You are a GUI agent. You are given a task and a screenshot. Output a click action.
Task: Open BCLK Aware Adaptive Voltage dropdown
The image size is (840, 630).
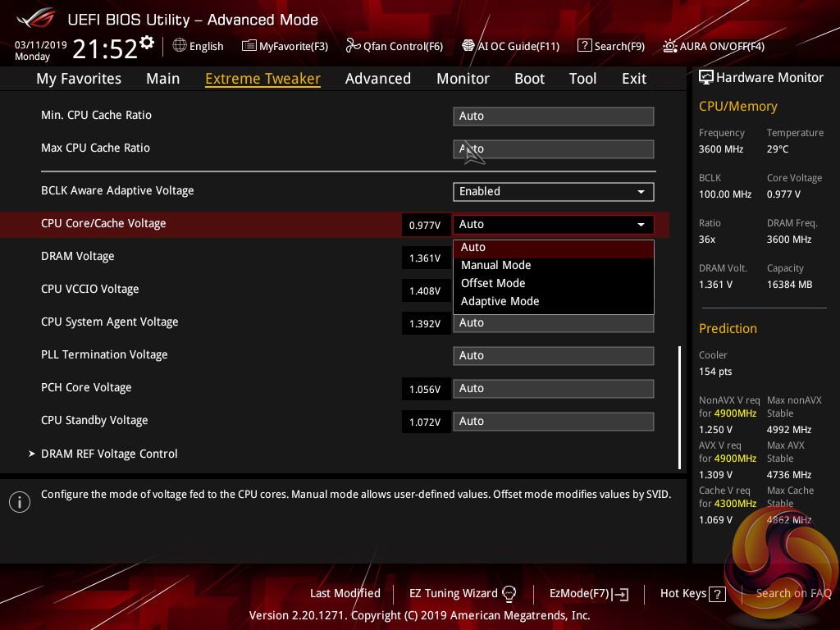554,192
